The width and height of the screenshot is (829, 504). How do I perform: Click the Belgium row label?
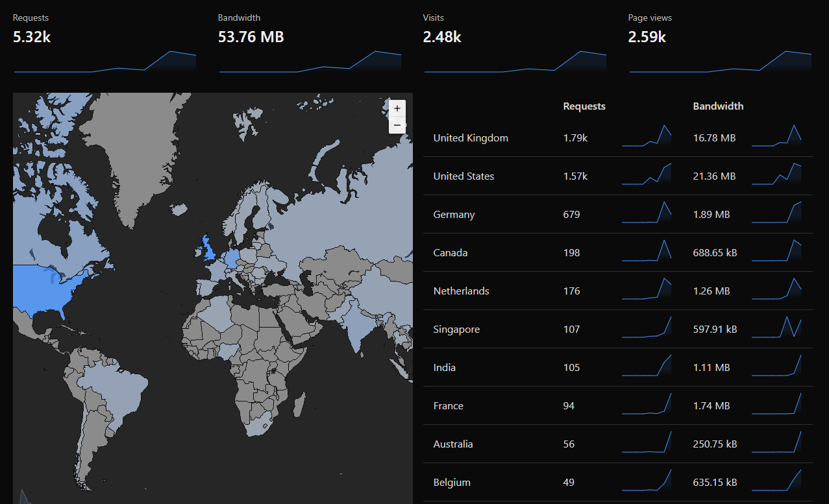(452, 482)
